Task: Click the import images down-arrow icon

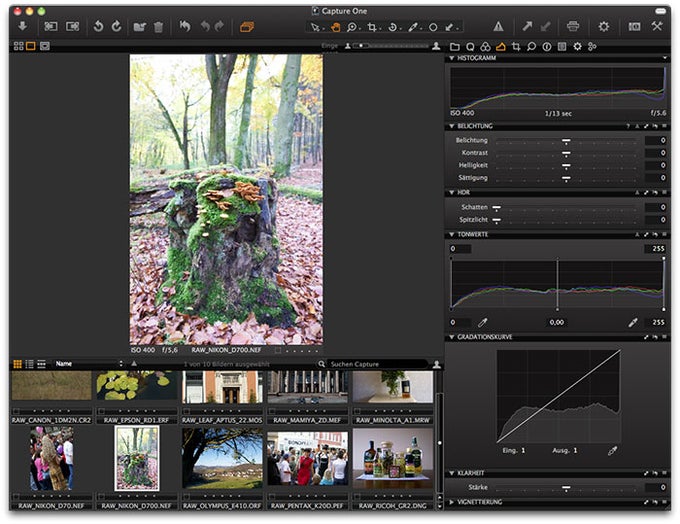Action: point(23,26)
